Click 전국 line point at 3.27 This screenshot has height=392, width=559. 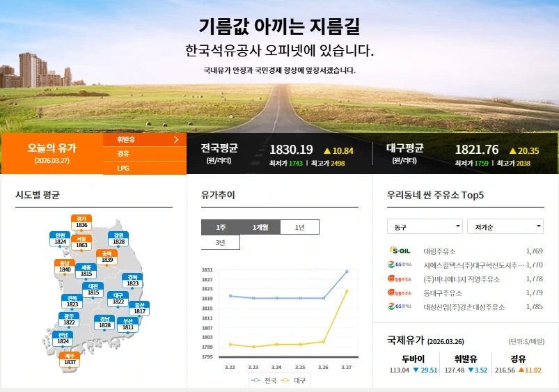click(x=347, y=272)
